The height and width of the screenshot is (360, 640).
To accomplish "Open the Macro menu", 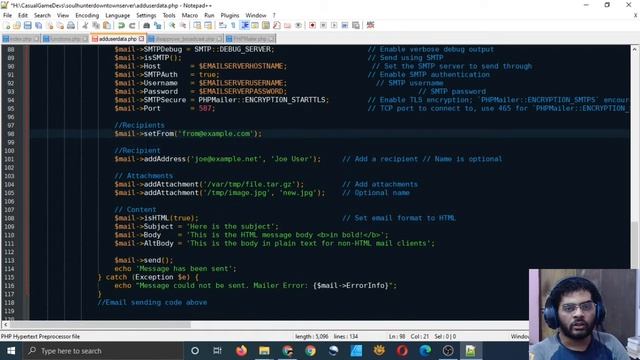I will coord(190,15).
